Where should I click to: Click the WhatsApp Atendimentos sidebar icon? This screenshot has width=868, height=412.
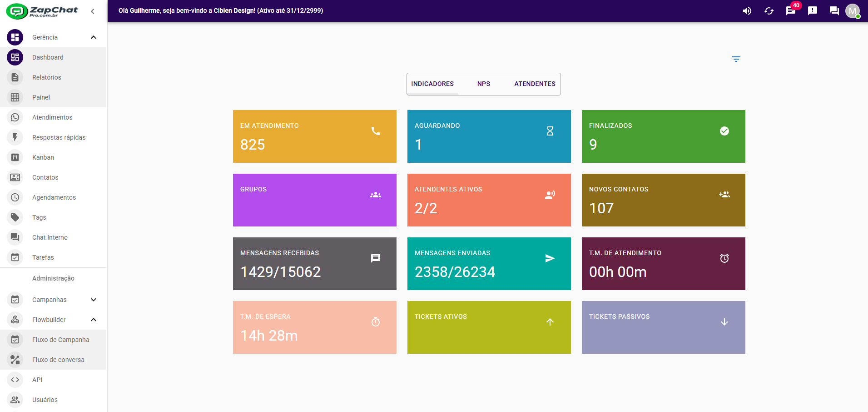point(15,117)
